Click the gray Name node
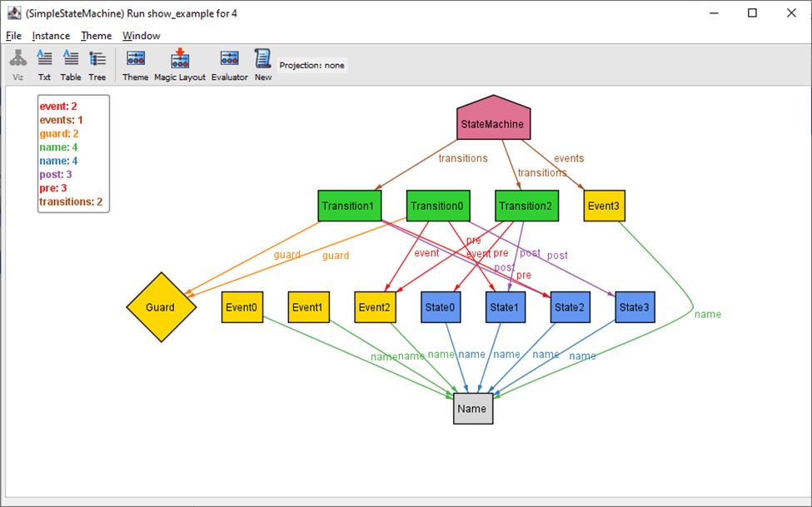Screen dimensions: 812x507 [473, 409]
